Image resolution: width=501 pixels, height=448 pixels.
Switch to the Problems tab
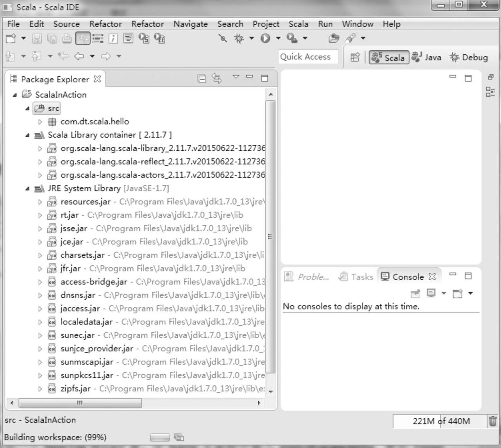[307, 277]
